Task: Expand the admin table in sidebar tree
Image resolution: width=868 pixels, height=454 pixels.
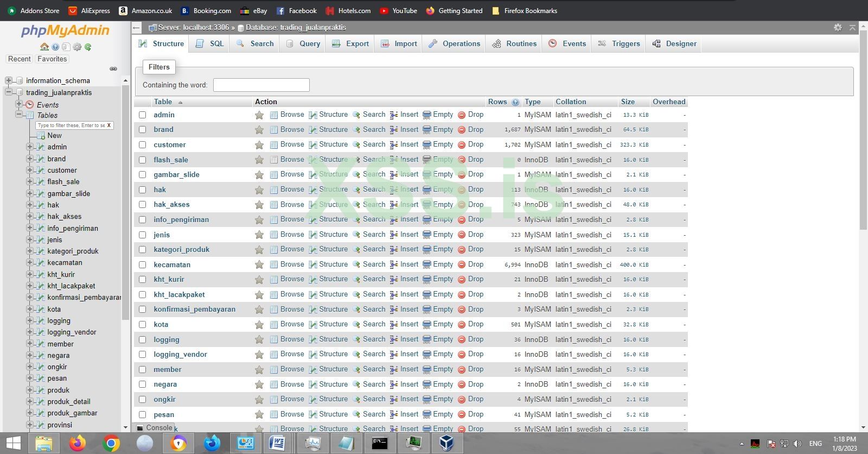Action: point(30,147)
